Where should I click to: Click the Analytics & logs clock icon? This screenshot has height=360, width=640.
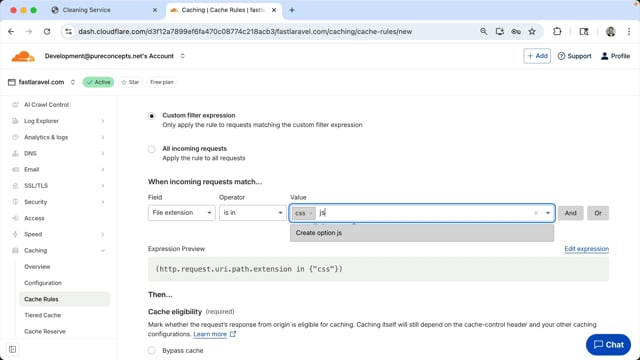(x=15, y=137)
